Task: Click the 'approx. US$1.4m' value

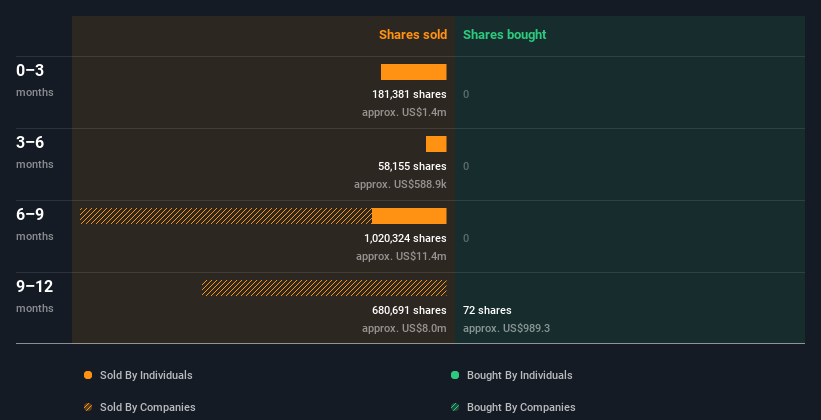Action: point(404,112)
